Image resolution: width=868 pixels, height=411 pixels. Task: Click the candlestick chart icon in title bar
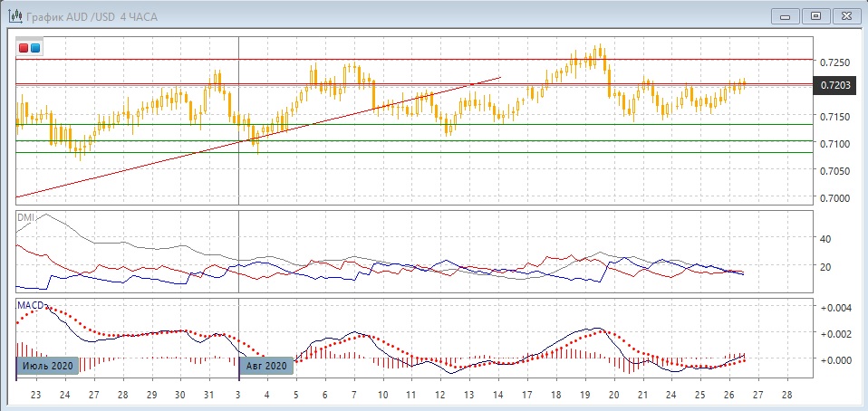(x=14, y=15)
